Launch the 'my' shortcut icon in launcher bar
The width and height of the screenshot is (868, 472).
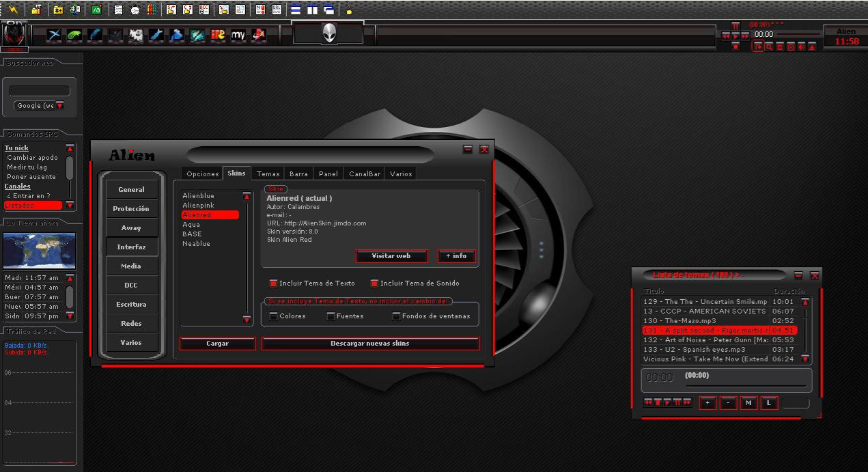(x=238, y=34)
